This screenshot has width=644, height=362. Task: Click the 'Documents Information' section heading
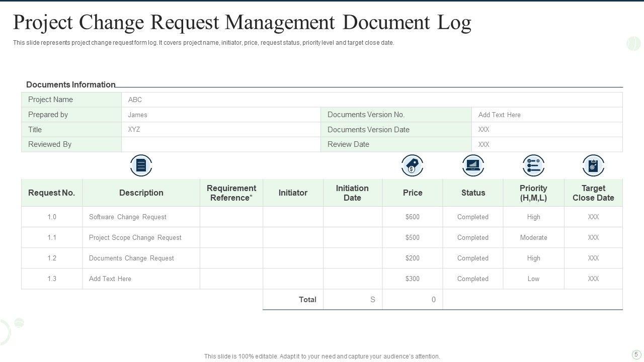(x=71, y=84)
